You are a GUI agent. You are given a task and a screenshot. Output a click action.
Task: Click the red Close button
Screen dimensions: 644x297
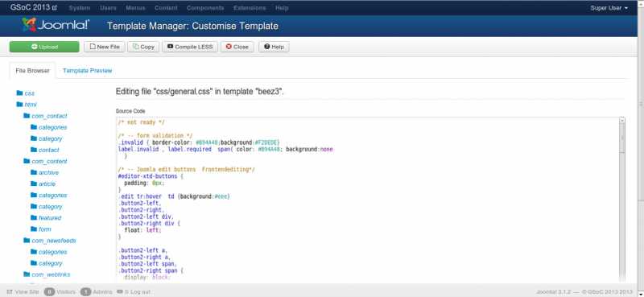(x=237, y=47)
